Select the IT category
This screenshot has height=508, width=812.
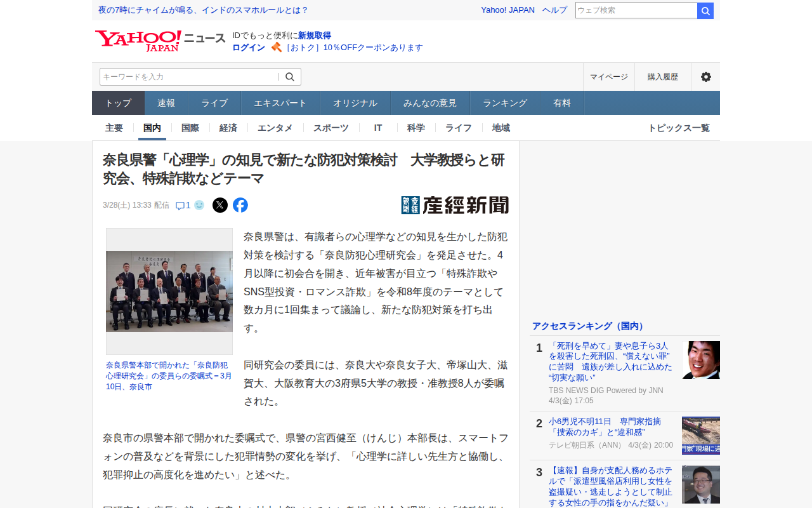(x=378, y=128)
